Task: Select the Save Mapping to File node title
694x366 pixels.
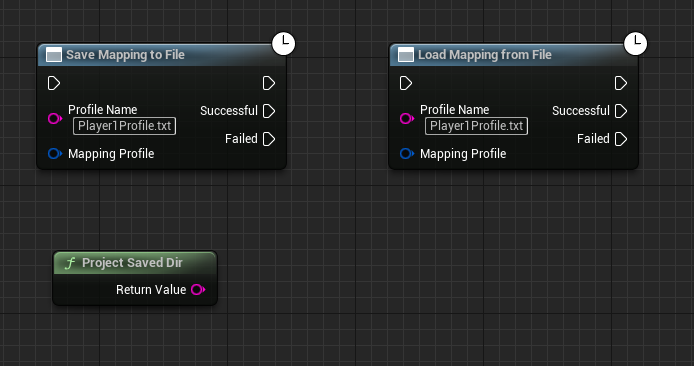Action: click(x=125, y=55)
